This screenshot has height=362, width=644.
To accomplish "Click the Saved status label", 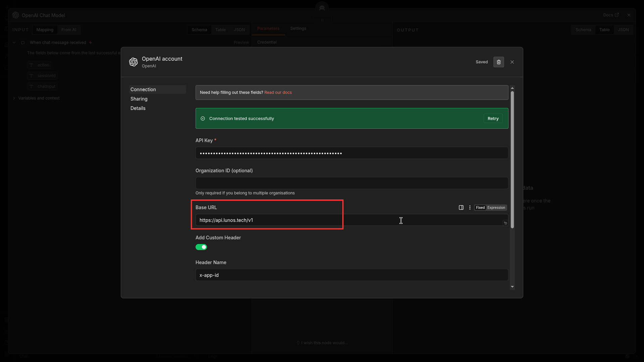I will tap(482, 62).
